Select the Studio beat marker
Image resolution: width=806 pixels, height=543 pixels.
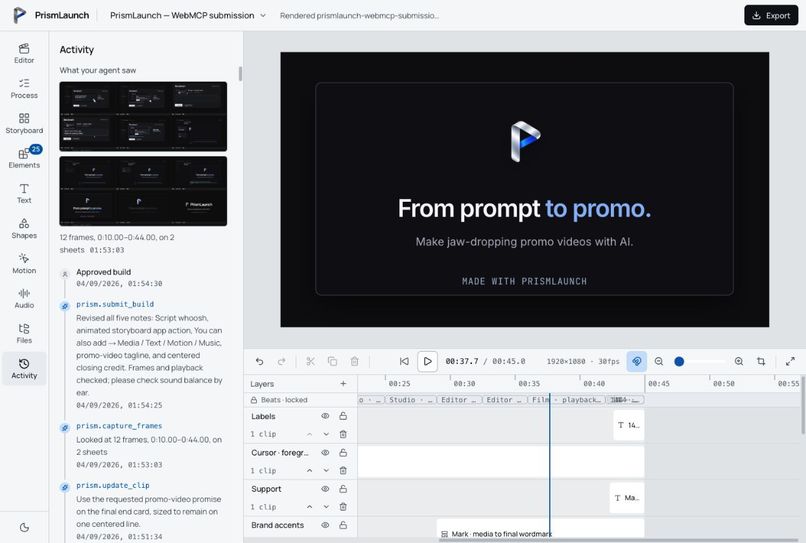point(410,400)
